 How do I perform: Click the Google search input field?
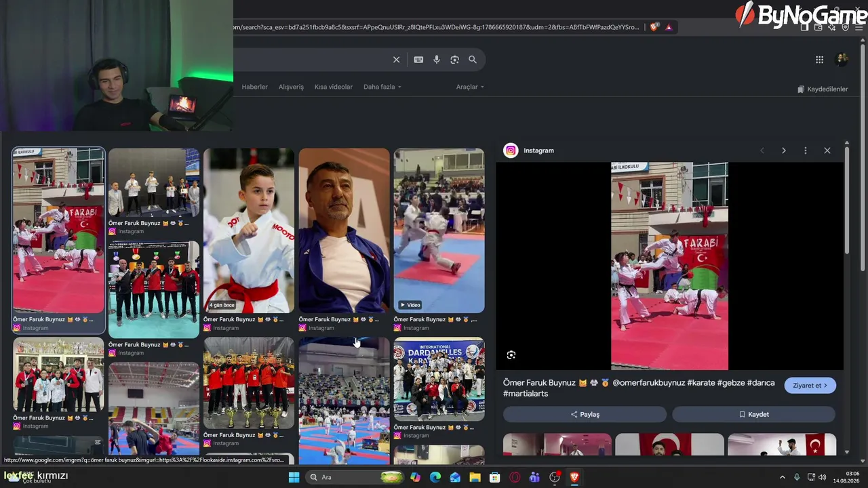pos(311,60)
